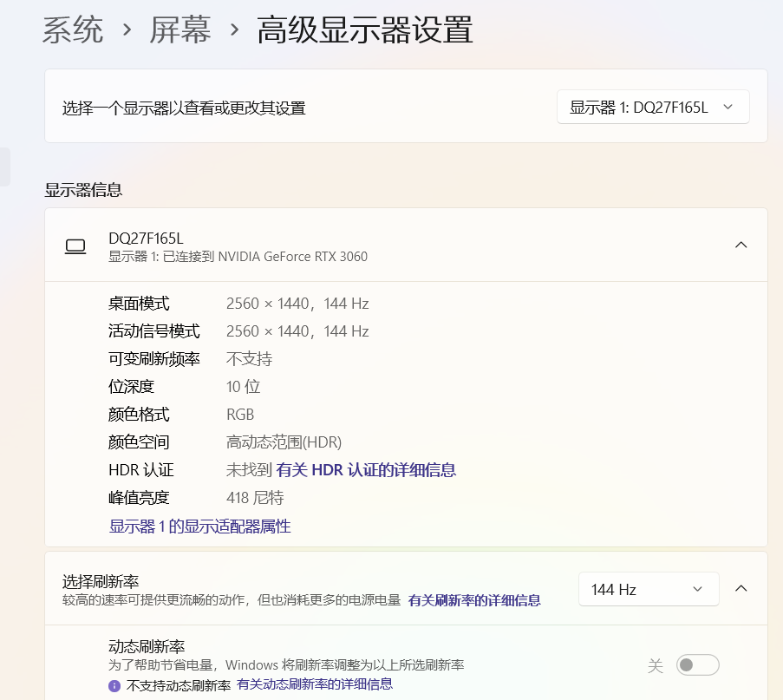Open 有关刷新率的详细信息 link
This screenshot has width=783, height=700.
tap(474, 600)
